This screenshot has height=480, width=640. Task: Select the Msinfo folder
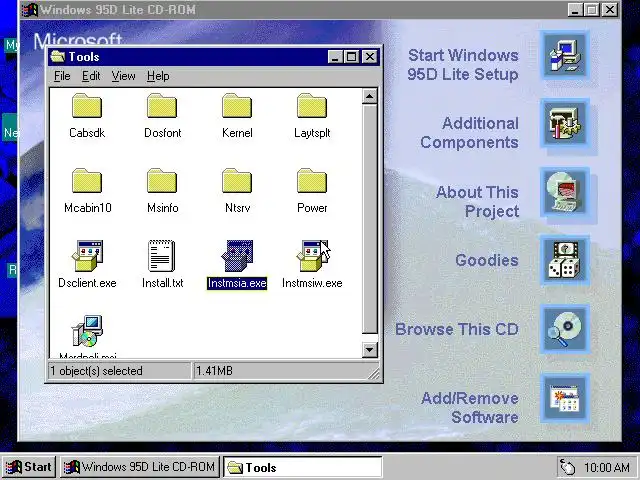[x=162, y=181]
